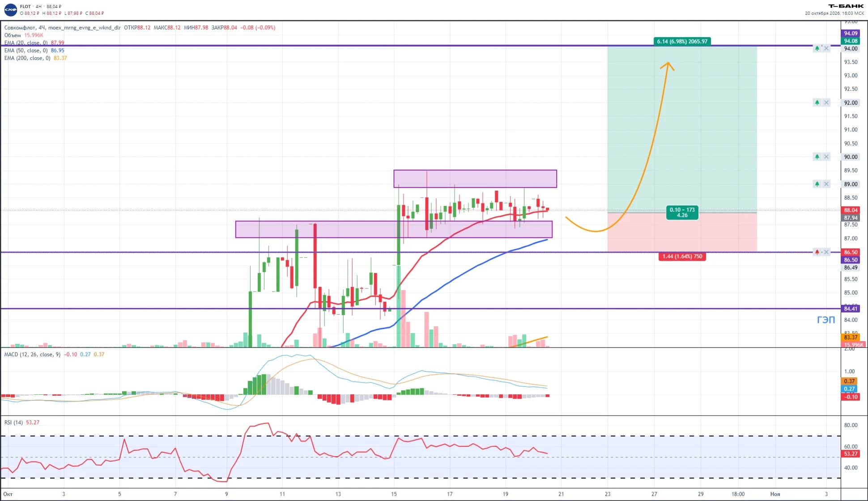Select the purple 84.41 price axis label

pos(851,308)
